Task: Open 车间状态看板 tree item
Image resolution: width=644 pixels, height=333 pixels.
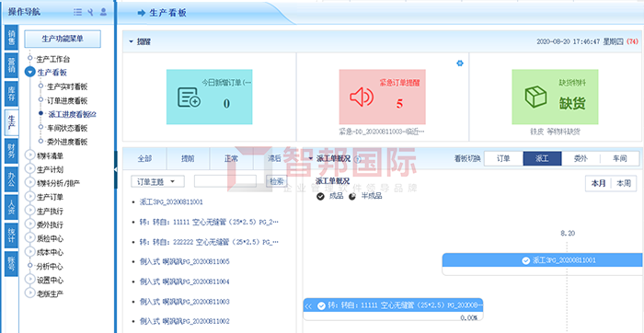Action: (67, 129)
